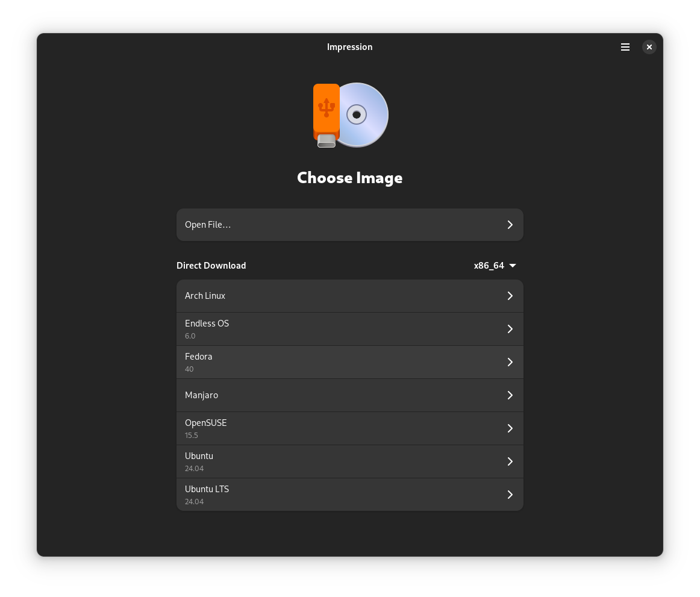
Task: Click the chevron arrow beside Open File…
Action: point(510,225)
